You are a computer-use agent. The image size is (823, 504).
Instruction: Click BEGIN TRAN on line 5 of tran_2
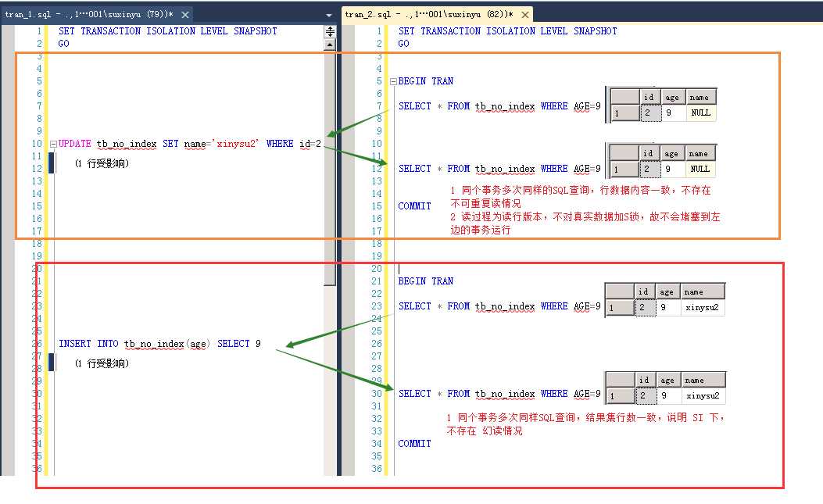point(426,80)
